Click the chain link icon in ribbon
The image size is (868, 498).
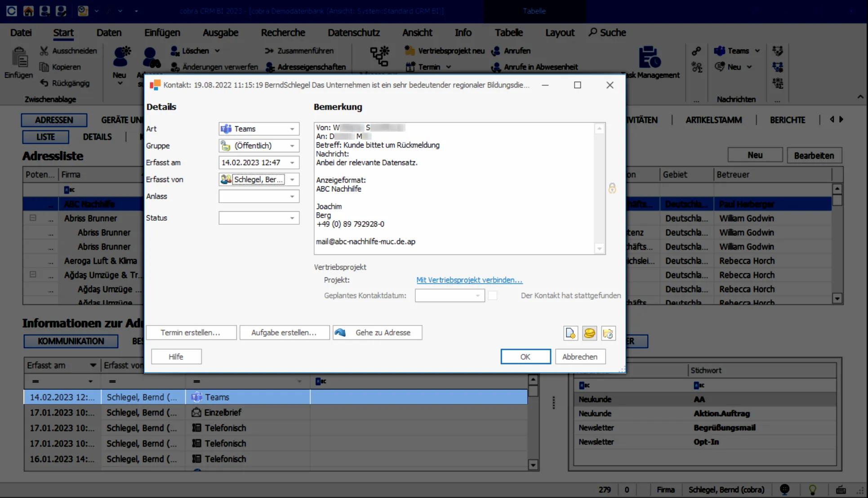point(696,51)
